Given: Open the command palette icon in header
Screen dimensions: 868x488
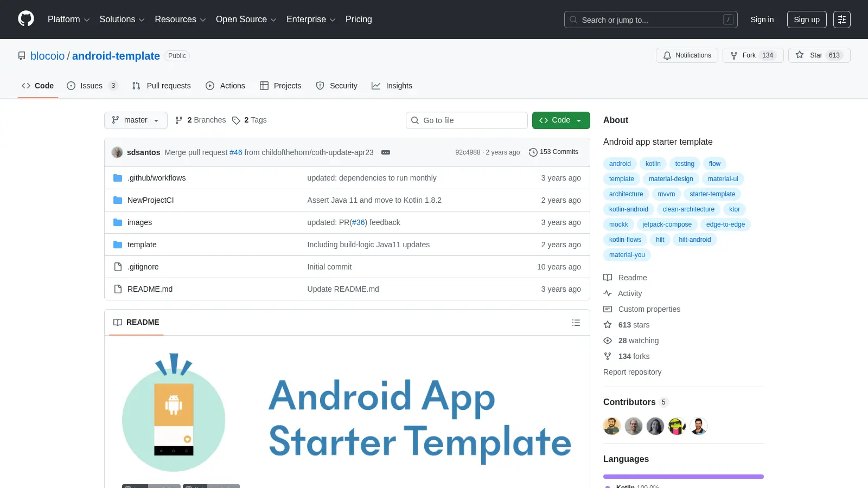Looking at the screenshot, I should point(842,20).
